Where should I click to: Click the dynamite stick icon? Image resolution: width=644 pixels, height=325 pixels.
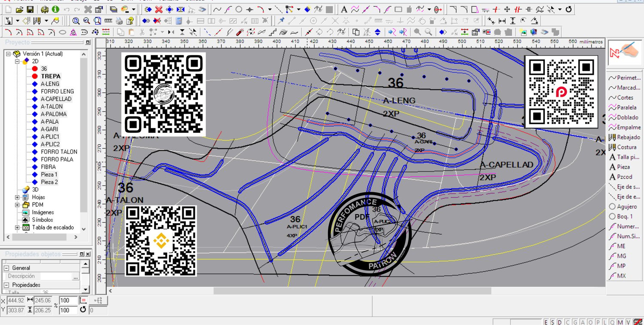coord(240,32)
